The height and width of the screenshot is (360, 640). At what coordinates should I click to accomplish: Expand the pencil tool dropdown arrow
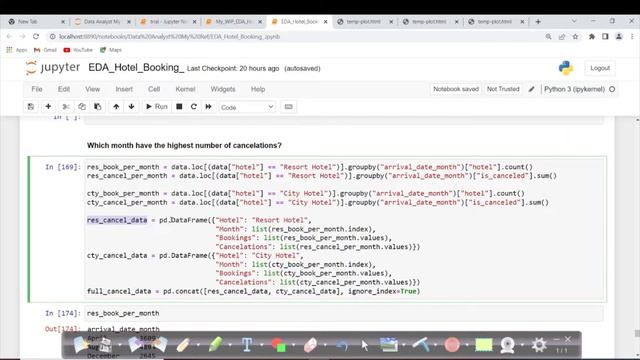coord(198,345)
